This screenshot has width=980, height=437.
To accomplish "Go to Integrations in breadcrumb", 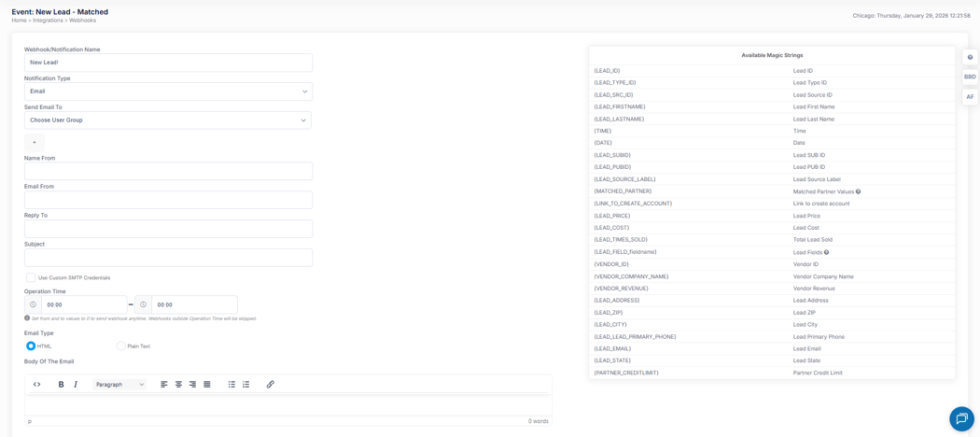I will [x=48, y=20].
